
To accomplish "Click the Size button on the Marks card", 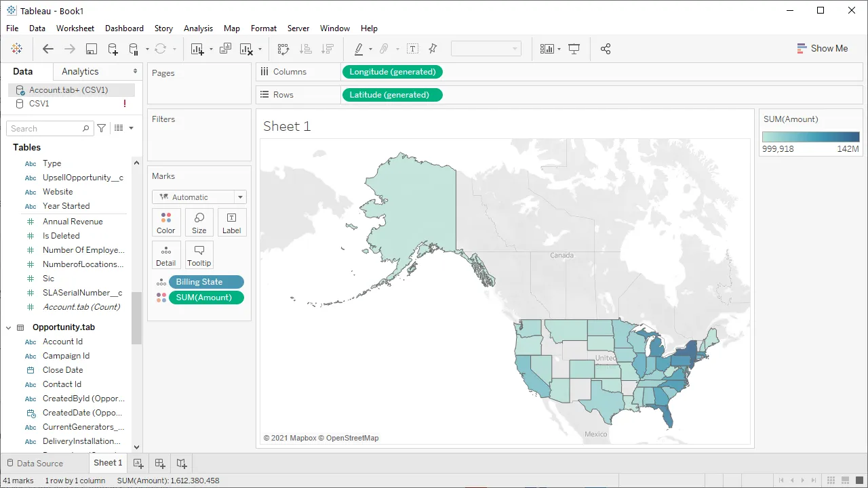I will [199, 222].
